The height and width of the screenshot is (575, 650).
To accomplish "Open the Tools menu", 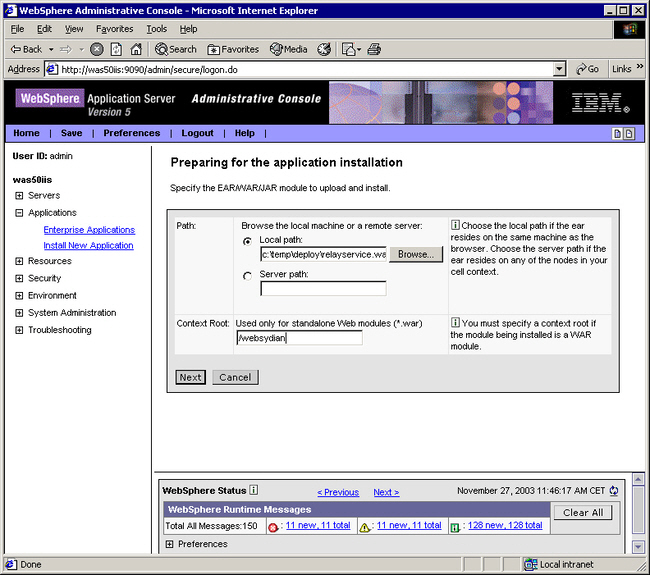I will click(157, 29).
